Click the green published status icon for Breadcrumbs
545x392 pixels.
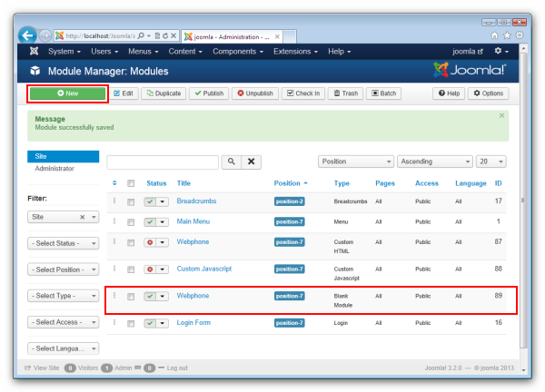coord(151,201)
